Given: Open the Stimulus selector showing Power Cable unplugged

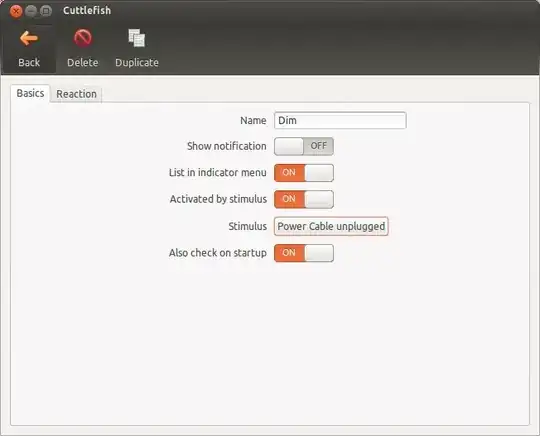Looking at the screenshot, I should pyautogui.click(x=331, y=226).
